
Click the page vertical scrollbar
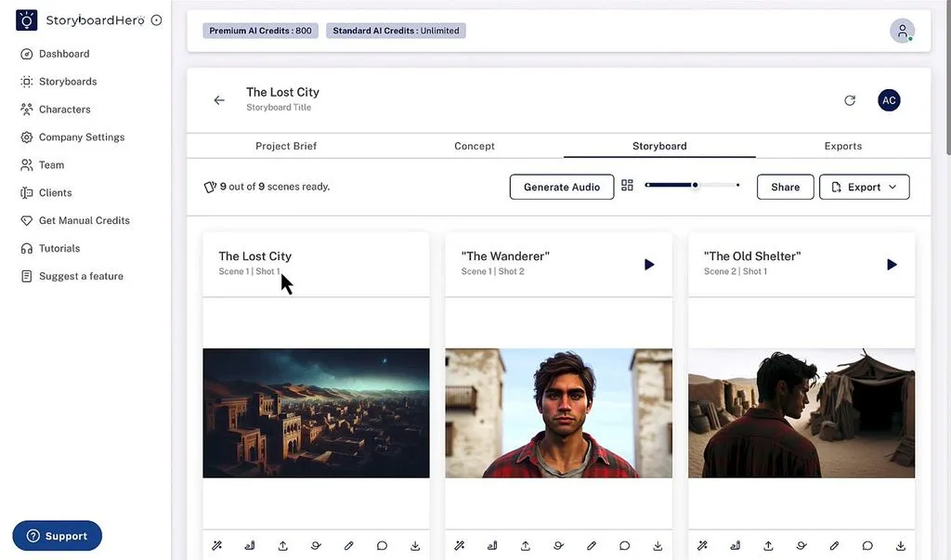coord(948,79)
